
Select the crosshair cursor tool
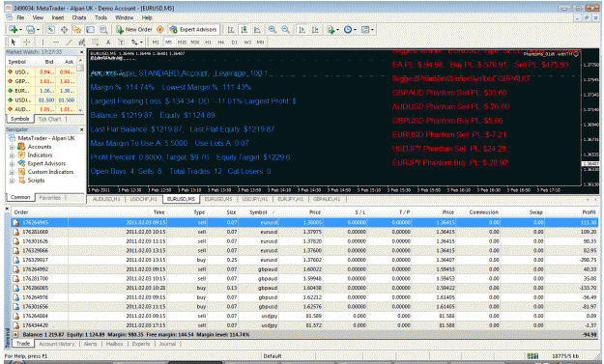tap(27, 42)
